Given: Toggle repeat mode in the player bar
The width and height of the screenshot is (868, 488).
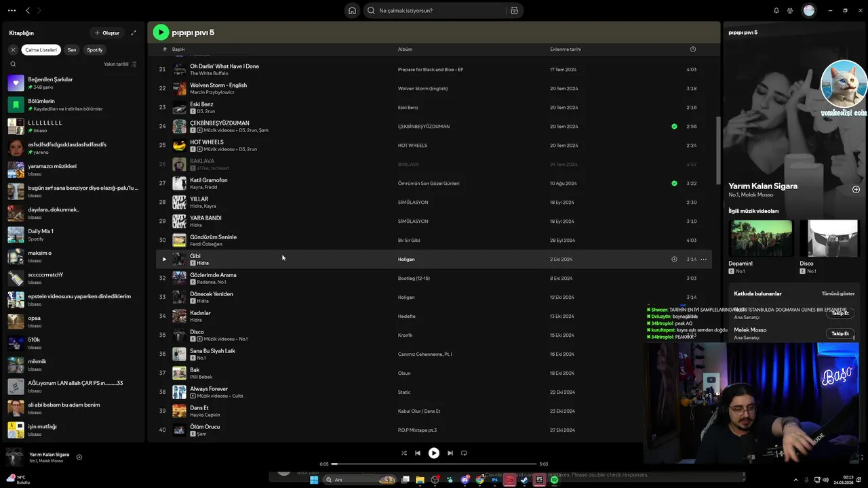Looking at the screenshot, I should [464, 453].
